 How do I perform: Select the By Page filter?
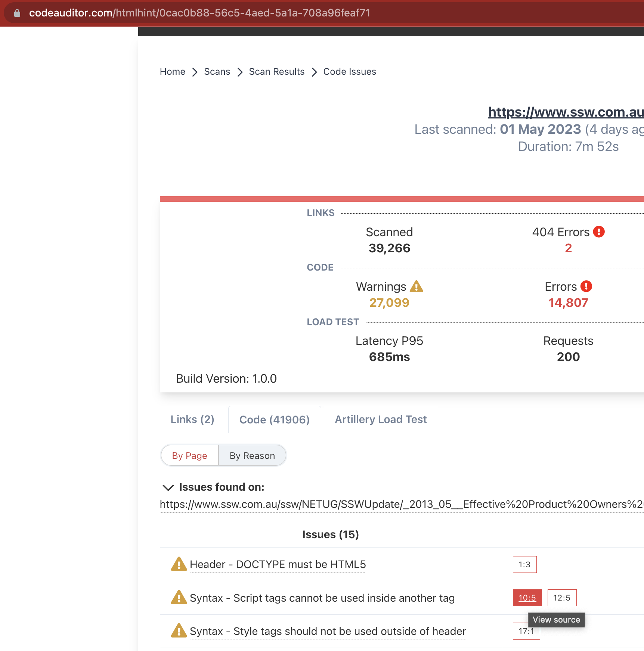click(x=189, y=456)
